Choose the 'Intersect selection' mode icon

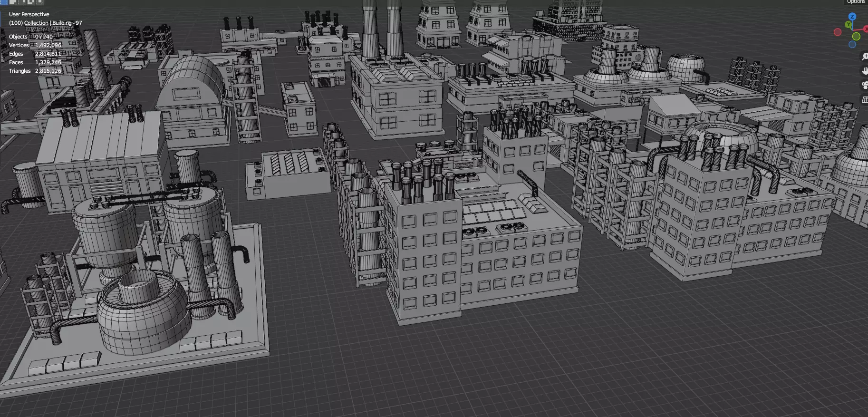(40, 2)
